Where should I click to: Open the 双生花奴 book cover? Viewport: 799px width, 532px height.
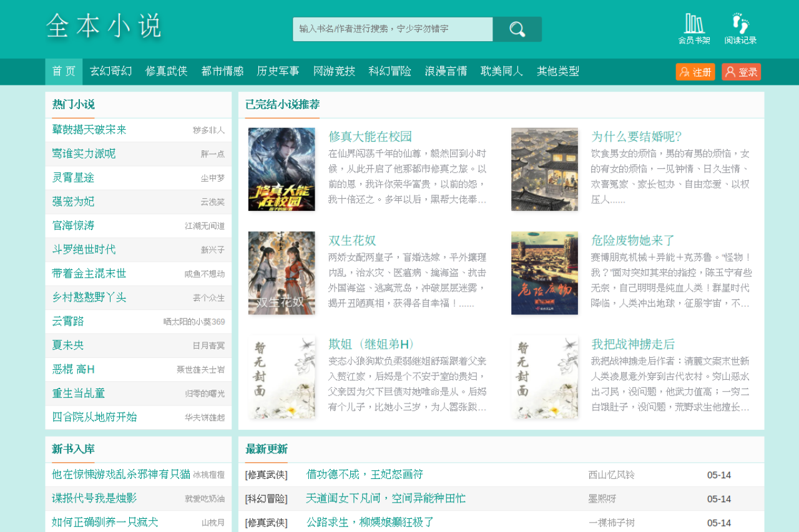click(x=282, y=273)
